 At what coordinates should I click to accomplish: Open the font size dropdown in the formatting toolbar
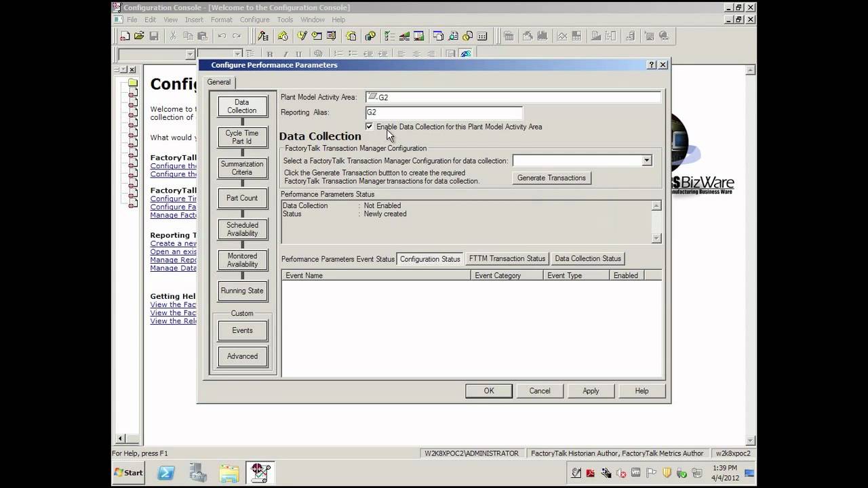237,54
